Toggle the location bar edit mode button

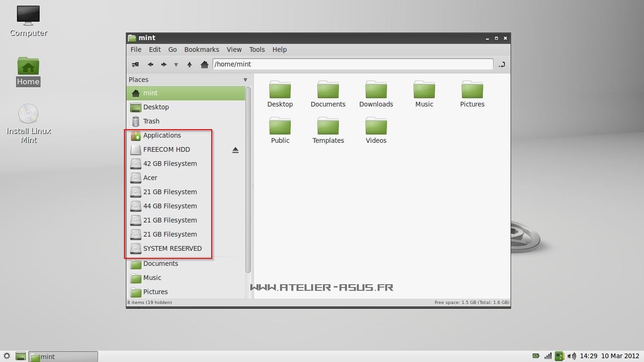tap(135, 65)
